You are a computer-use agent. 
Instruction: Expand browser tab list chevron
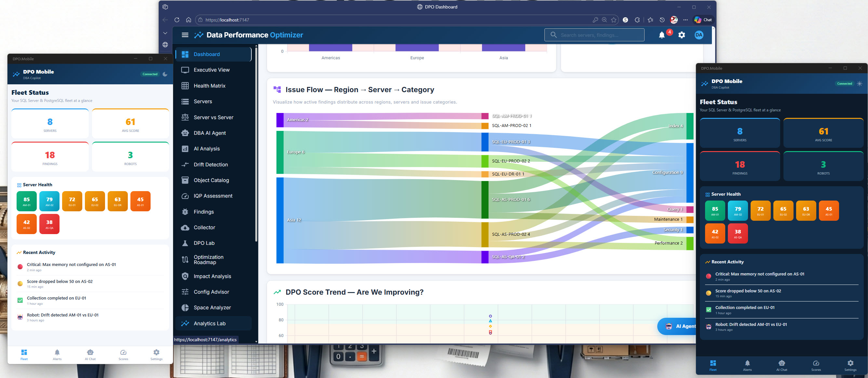tap(165, 33)
